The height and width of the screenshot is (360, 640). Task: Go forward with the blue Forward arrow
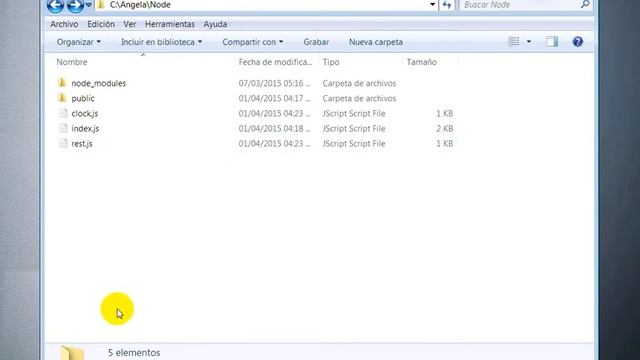click(x=75, y=6)
